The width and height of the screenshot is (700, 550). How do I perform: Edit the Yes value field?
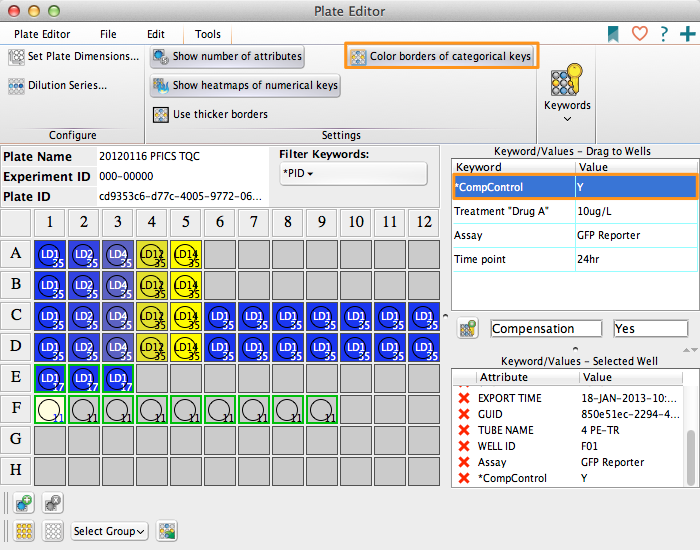coord(650,329)
